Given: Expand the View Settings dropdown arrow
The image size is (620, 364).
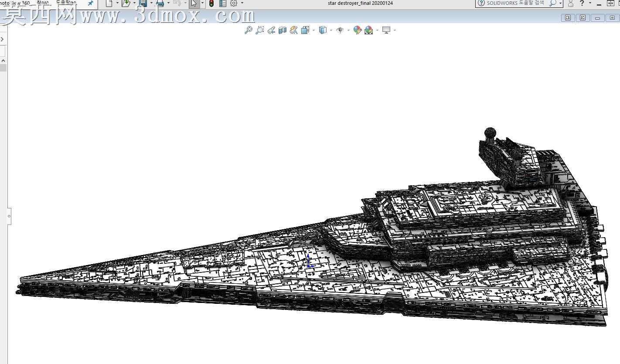Looking at the screenshot, I should point(395,30).
